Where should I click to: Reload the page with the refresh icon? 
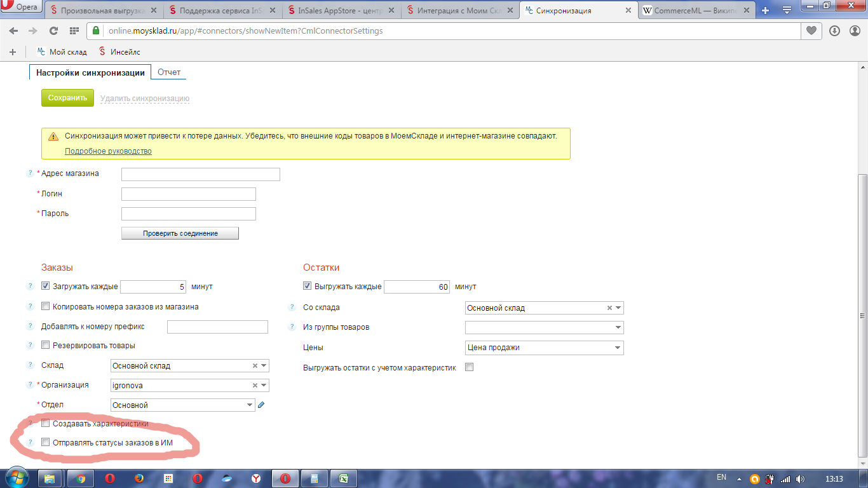(x=53, y=30)
